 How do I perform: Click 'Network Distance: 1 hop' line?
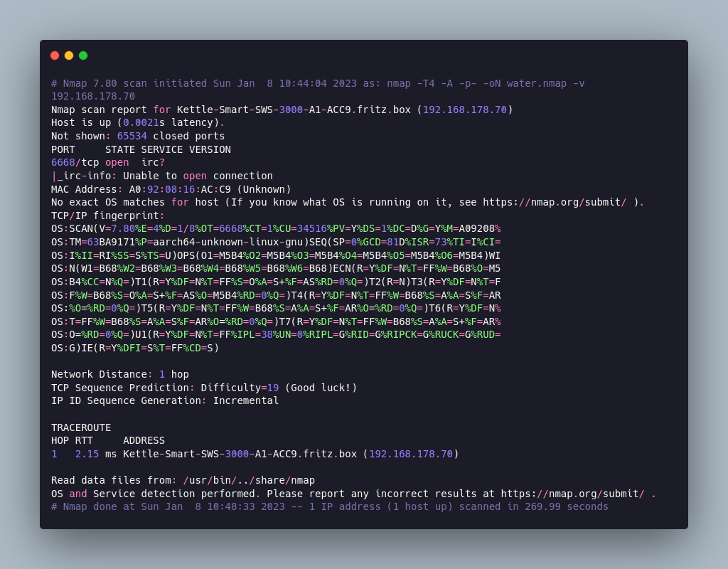[x=119, y=374]
